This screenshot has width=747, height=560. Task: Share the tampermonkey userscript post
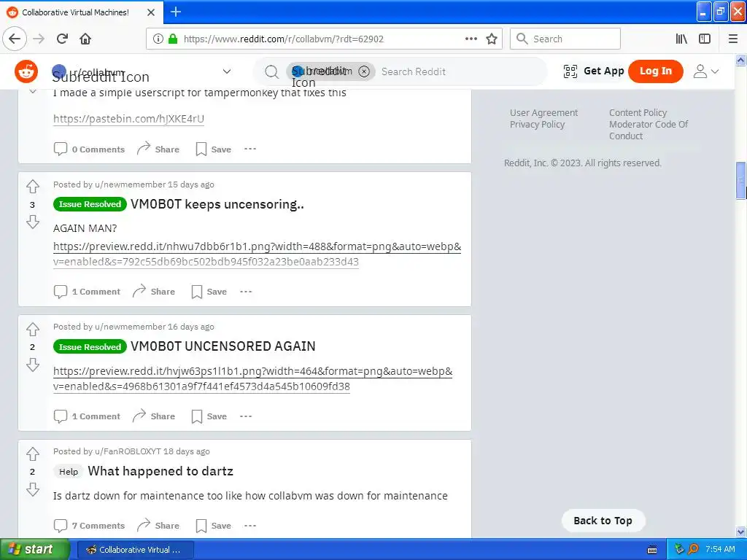click(x=158, y=149)
